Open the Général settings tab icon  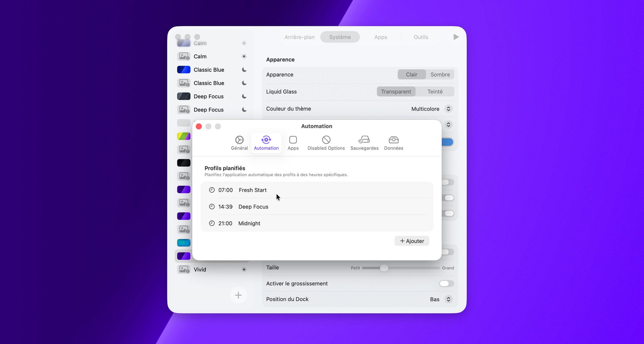pyautogui.click(x=239, y=142)
